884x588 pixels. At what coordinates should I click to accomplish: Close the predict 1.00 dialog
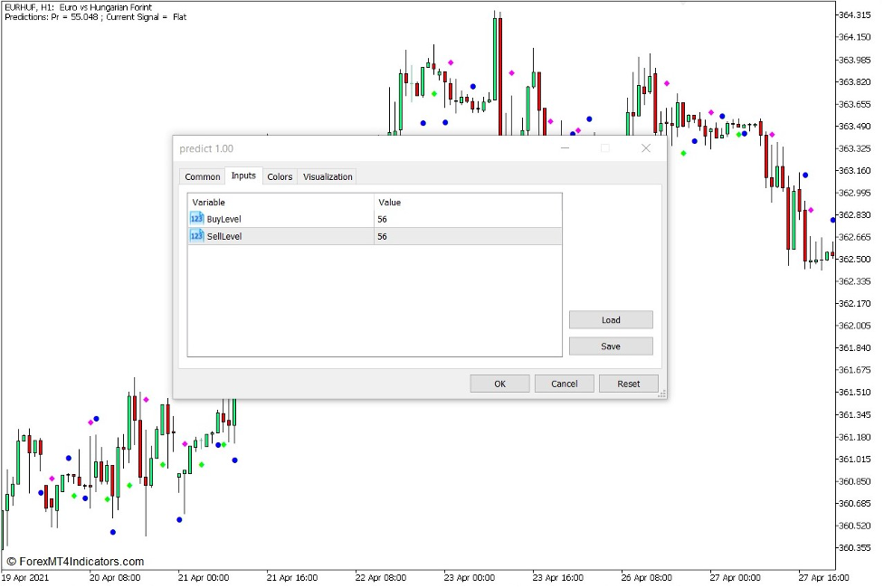(x=646, y=148)
